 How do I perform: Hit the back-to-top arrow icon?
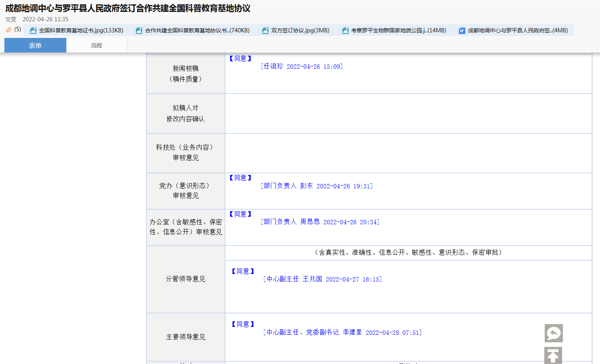click(x=553, y=355)
